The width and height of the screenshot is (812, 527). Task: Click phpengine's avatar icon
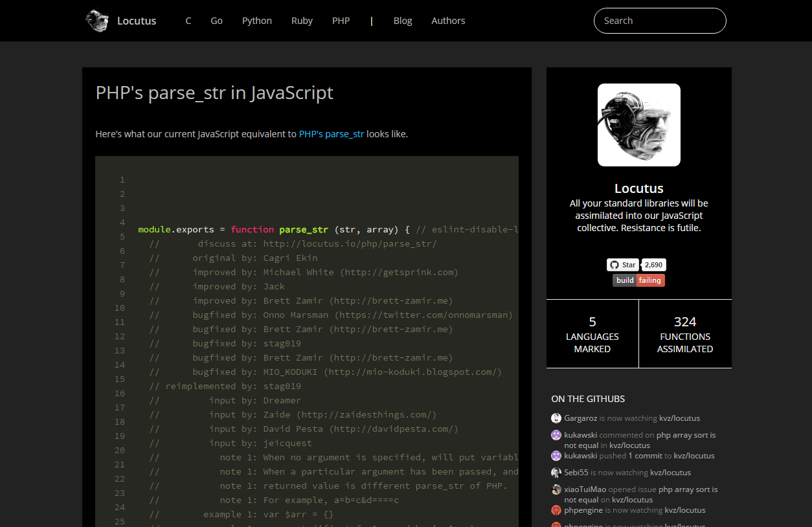556,510
